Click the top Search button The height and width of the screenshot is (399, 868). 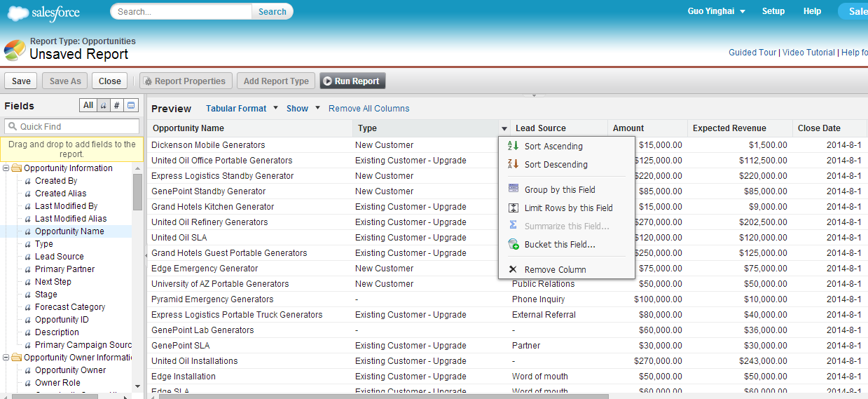[273, 11]
